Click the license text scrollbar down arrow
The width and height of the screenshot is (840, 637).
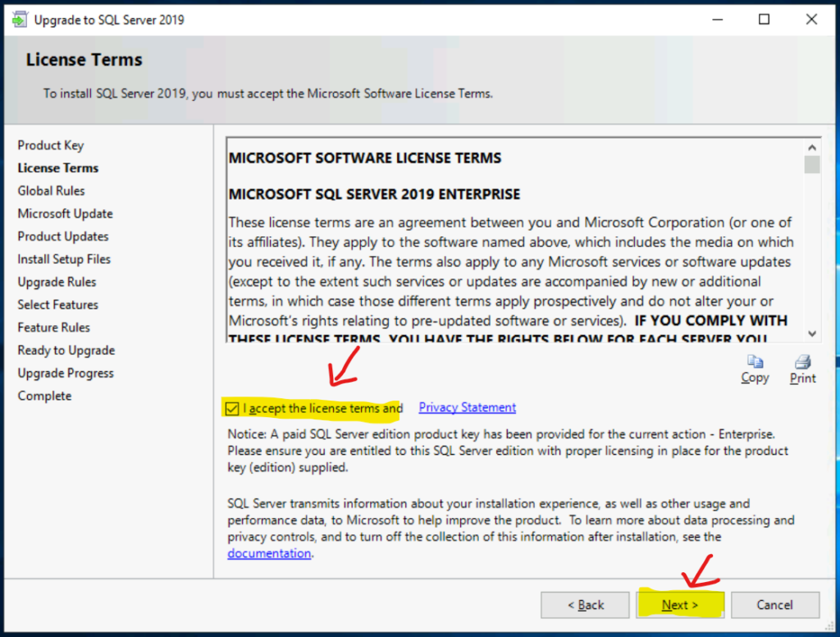coord(812,333)
